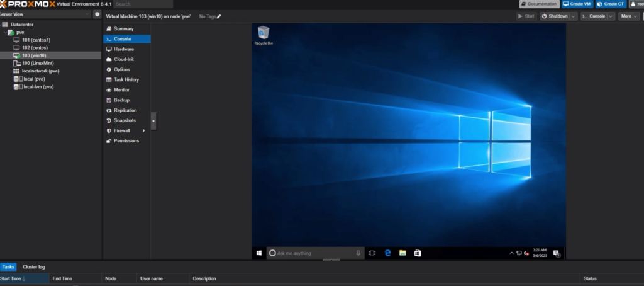Open the Recycle Bin desktop icon
The height and width of the screenshot is (286, 644).
tap(264, 35)
